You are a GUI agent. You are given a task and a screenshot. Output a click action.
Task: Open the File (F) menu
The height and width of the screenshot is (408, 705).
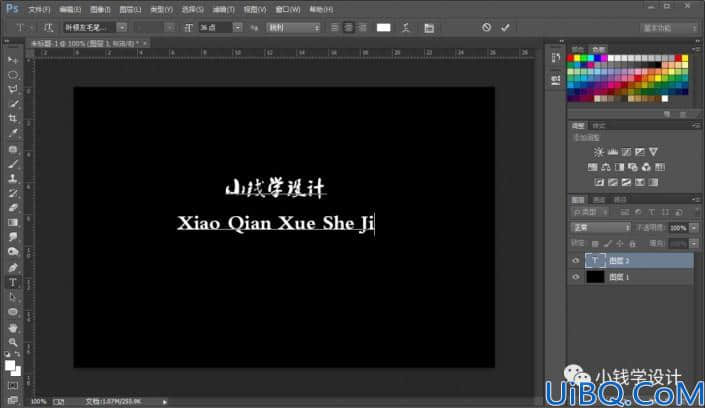[40, 9]
